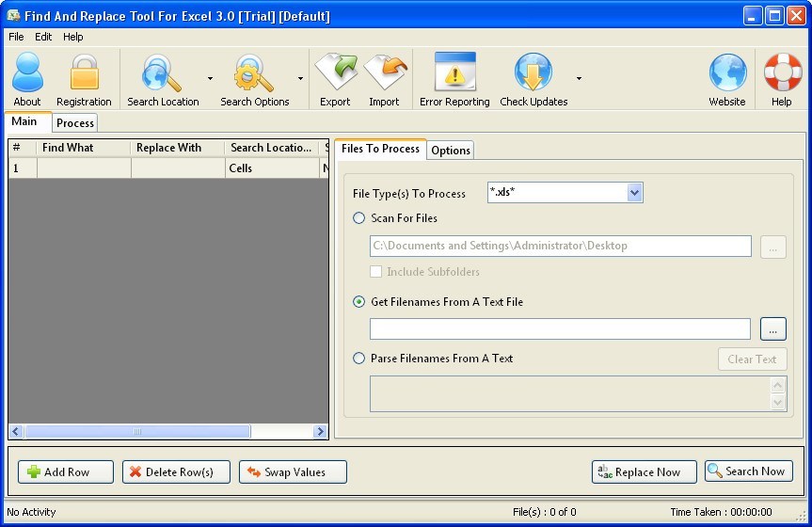This screenshot has width=812, height=527.
Task: Click the Replace Now button
Action: point(645,472)
